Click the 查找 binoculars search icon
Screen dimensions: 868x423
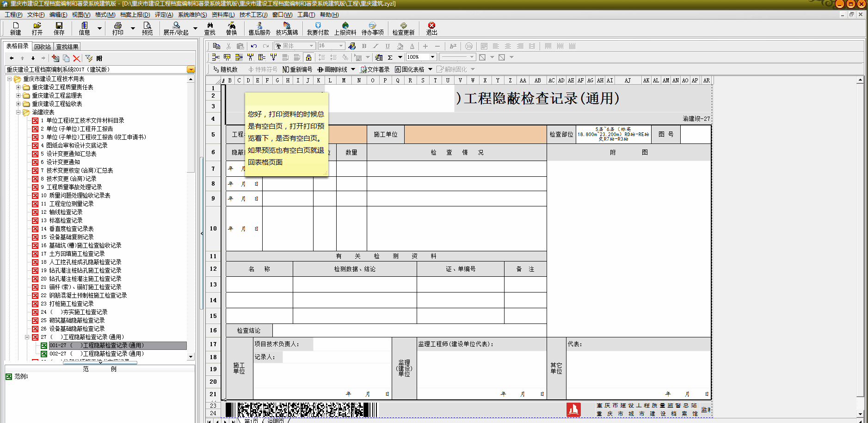tap(210, 28)
